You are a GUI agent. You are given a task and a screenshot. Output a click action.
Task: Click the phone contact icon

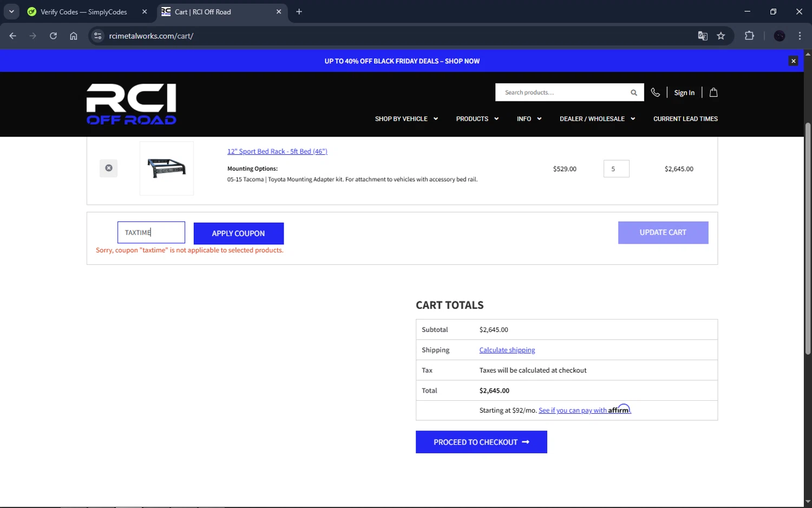click(x=656, y=93)
